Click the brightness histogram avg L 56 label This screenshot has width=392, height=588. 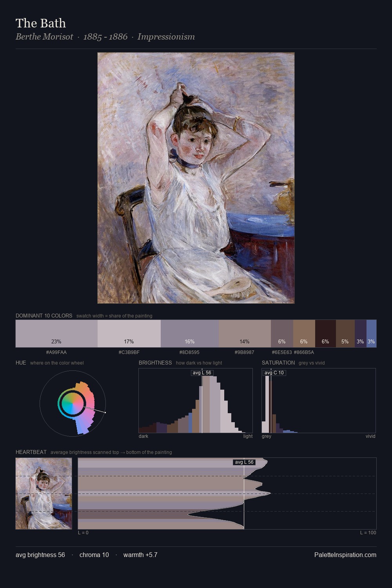[x=202, y=373]
